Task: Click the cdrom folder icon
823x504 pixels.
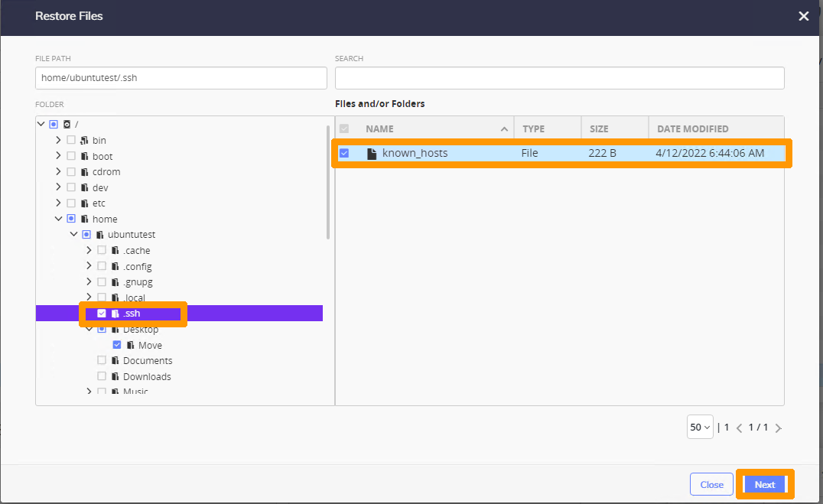Action: tap(83, 171)
